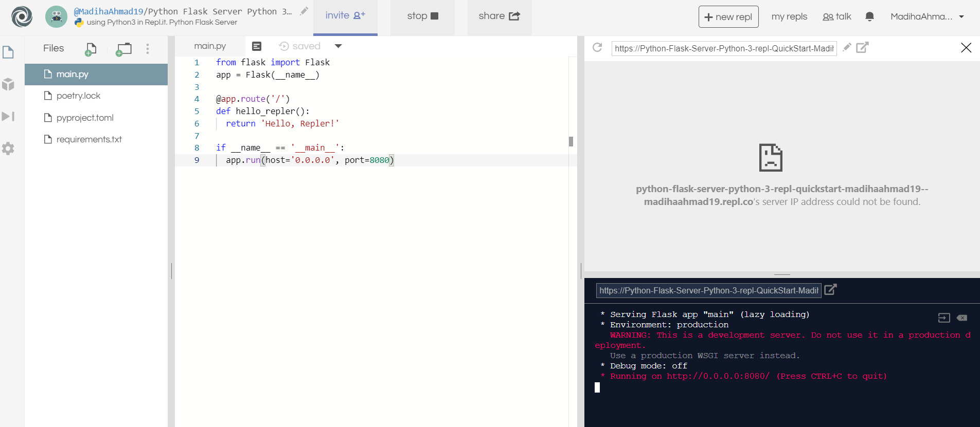Click the 'using Python3 in Repl.it' subtitle
Screen dimensions: 980x427
point(162,22)
